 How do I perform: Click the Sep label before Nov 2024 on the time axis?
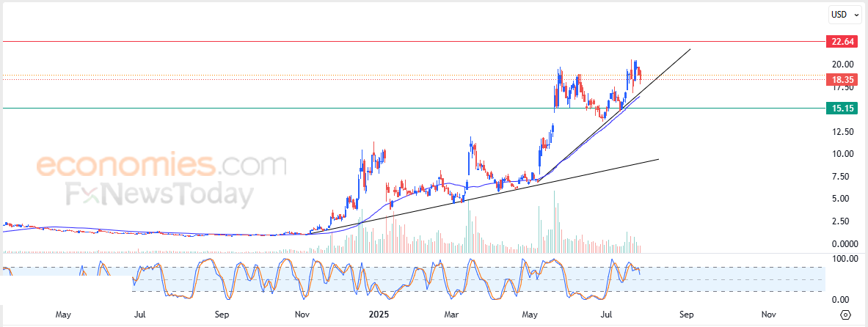[x=222, y=315]
